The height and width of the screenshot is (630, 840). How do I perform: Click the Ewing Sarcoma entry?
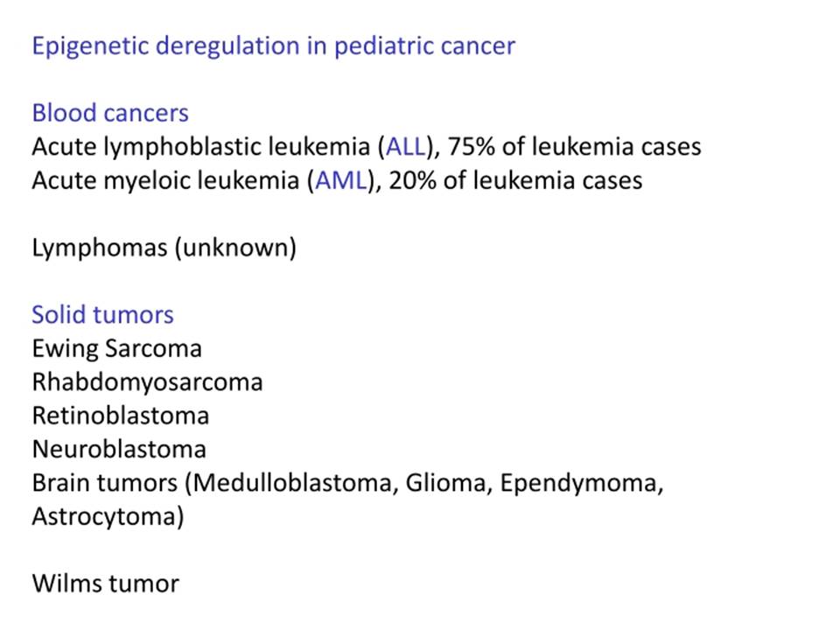[116, 349]
